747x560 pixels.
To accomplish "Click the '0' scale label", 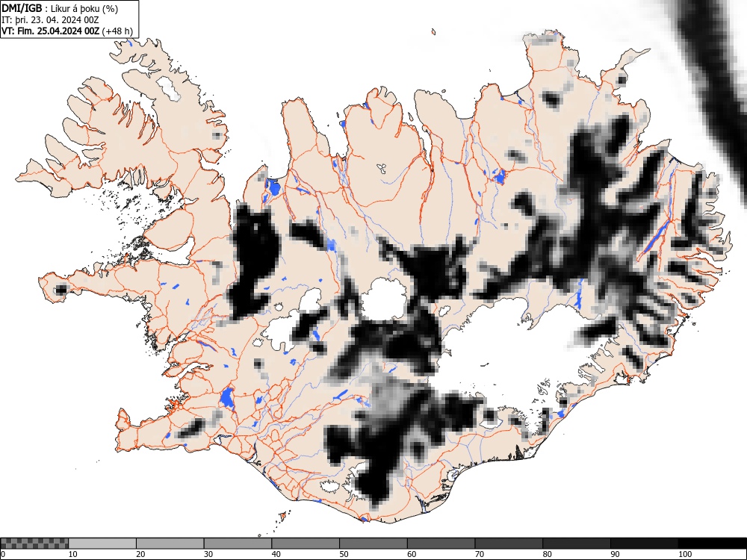I will (x=3, y=554).
